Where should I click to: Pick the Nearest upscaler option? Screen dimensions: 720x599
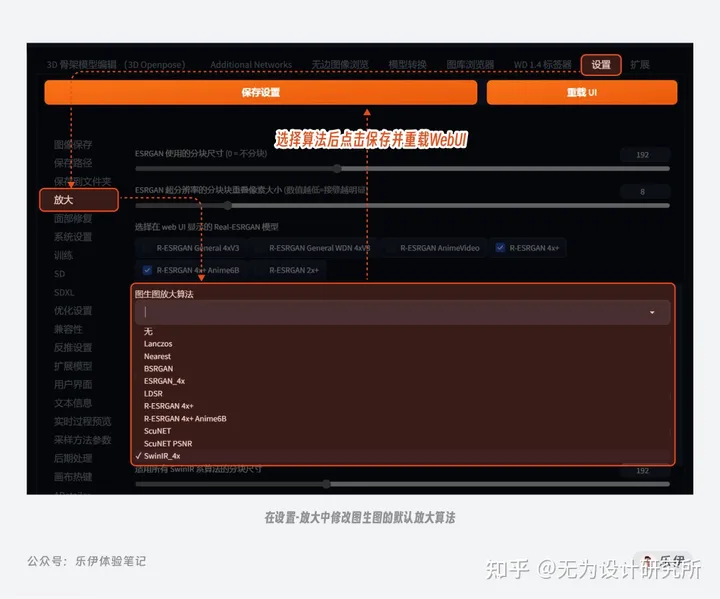tap(157, 356)
